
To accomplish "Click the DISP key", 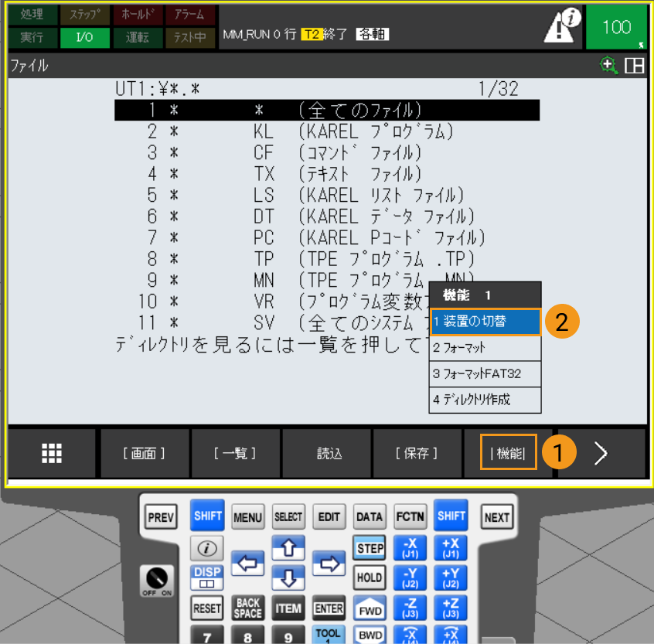I will (207, 578).
